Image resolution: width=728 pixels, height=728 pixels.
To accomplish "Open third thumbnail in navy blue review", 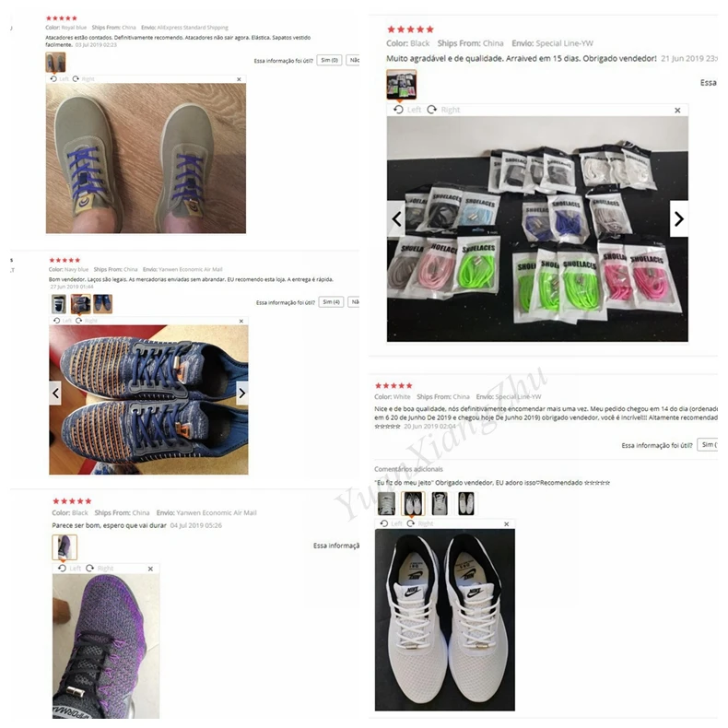I will (x=102, y=304).
